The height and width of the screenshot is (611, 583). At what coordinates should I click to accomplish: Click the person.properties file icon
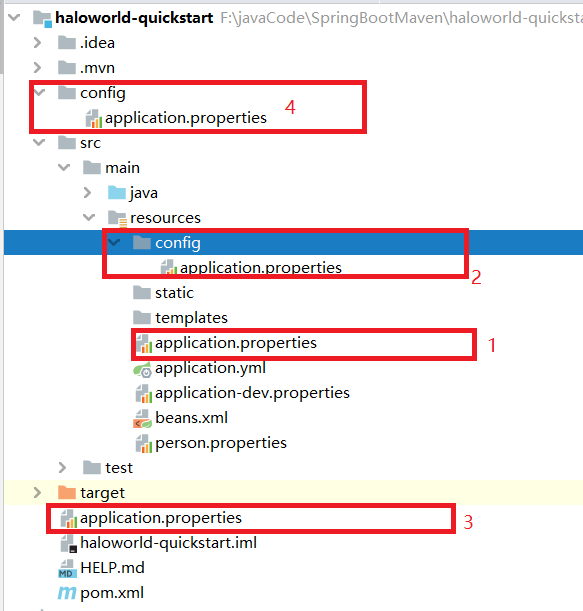pos(143,443)
